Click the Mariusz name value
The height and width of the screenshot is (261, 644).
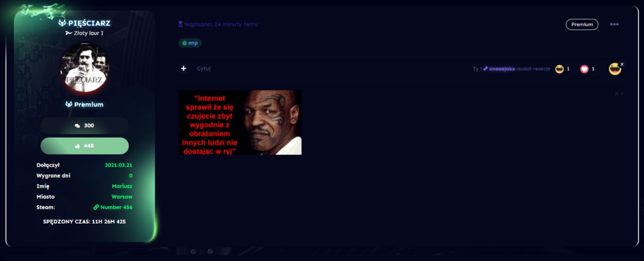(122, 186)
